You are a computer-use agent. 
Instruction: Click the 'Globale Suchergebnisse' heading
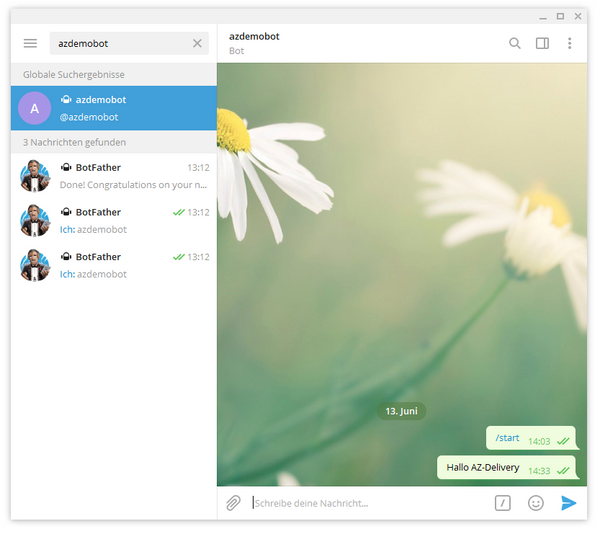pos(73,75)
